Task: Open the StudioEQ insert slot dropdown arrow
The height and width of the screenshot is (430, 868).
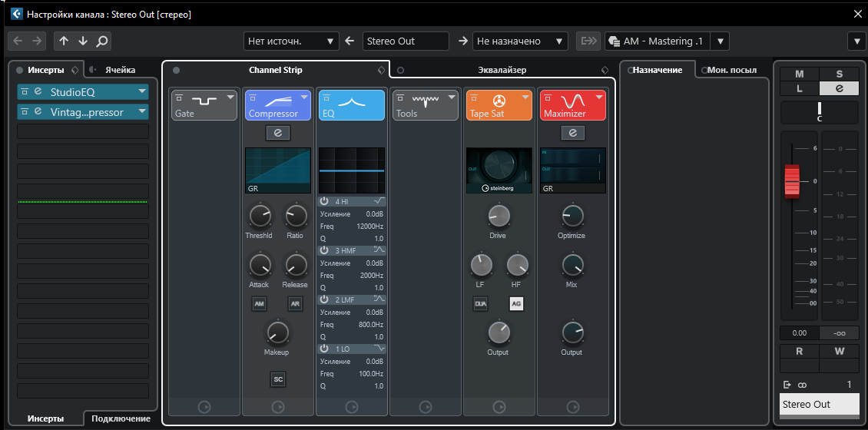Action: click(x=142, y=92)
